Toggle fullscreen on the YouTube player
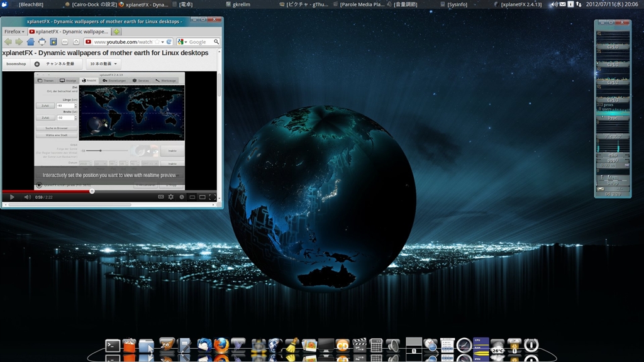This screenshot has width=644, height=362. 212,197
